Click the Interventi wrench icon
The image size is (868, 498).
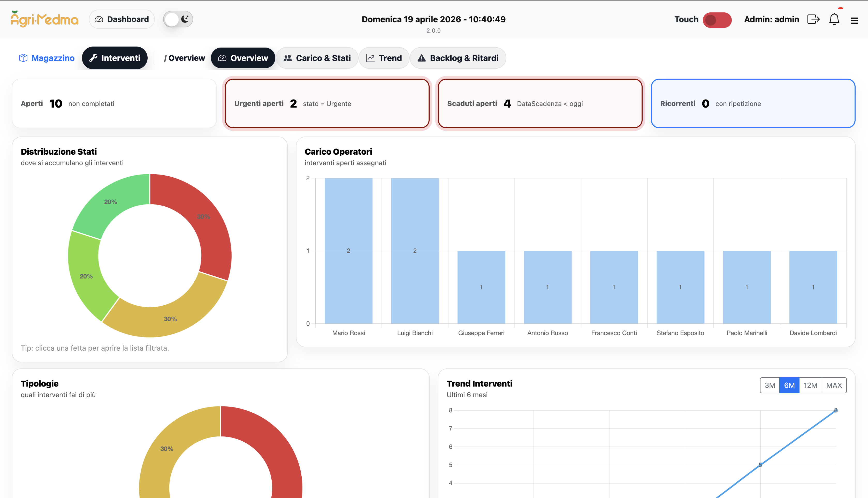click(x=93, y=58)
